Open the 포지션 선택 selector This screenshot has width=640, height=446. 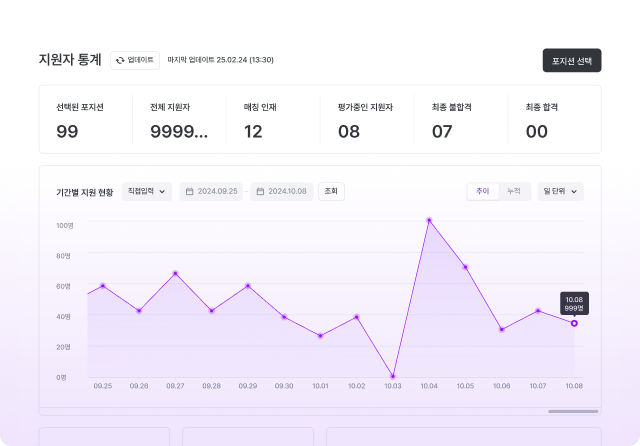(x=571, y=60)
